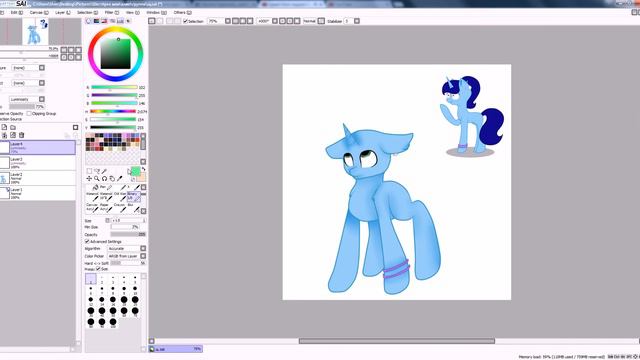Click the green foreground color swatch
The height and width of the screenshot is (360, 640).
[135, 171]
